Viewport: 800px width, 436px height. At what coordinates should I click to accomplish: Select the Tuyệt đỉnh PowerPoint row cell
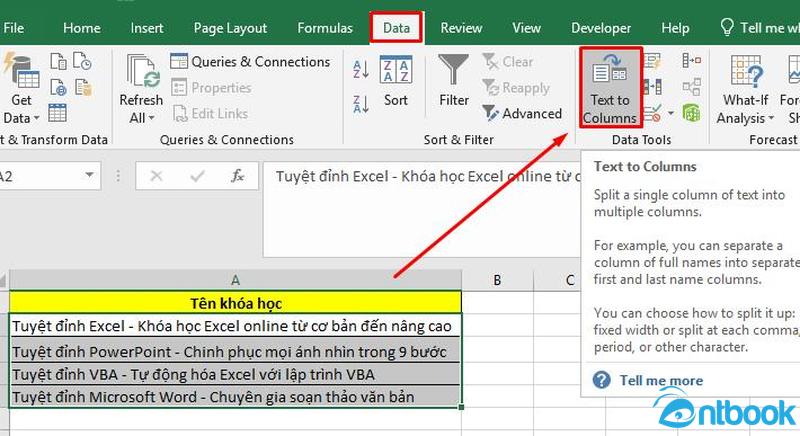[x=235, y=351]
